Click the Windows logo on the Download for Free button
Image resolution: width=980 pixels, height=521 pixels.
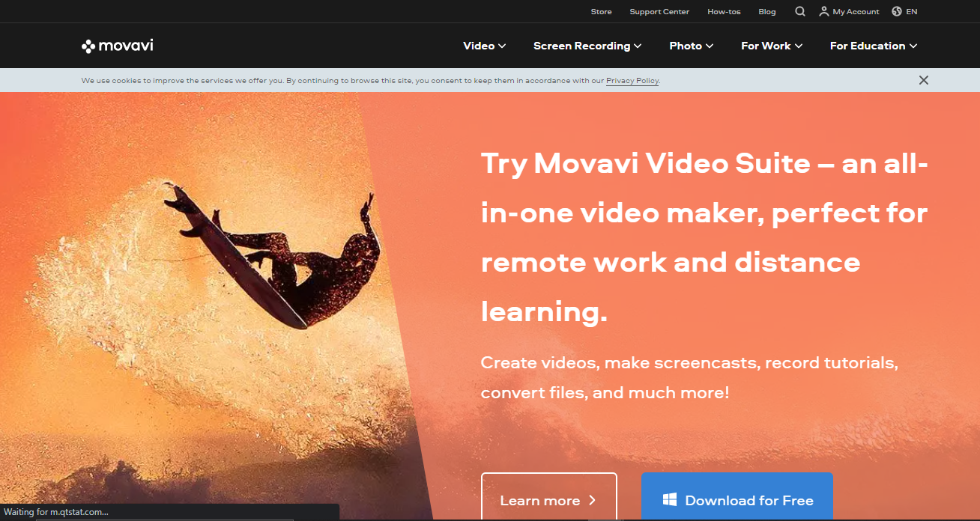coord(670,499)
